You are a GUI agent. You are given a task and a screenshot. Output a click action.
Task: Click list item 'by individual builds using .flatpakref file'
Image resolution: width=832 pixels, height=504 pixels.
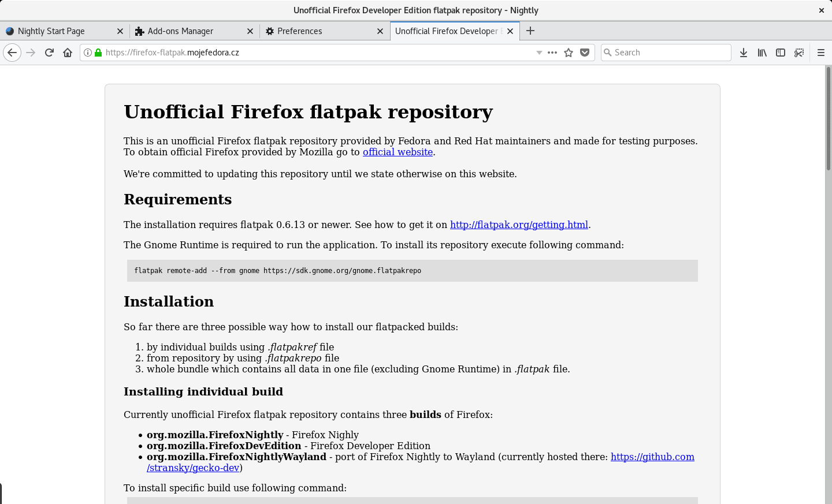pos(240,347)
